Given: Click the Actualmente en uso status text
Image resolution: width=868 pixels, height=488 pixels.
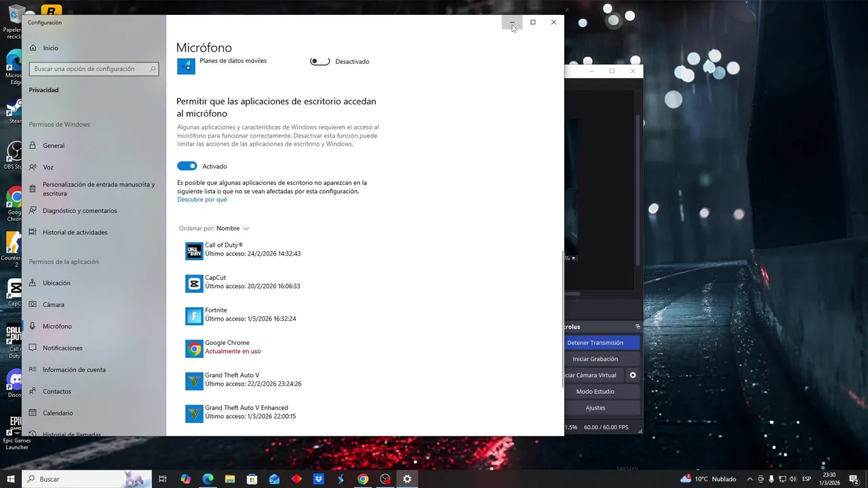Looking at the screenshot, I should (233, 352).
